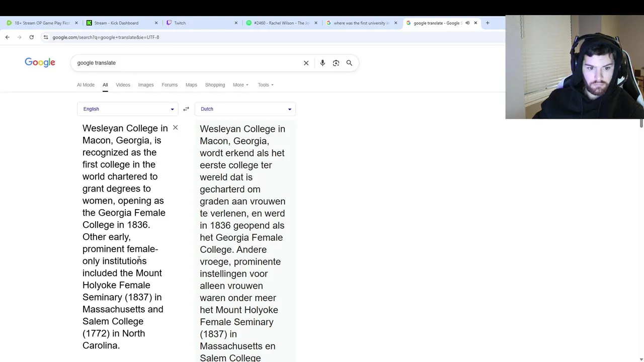The width and height of the screenshot is (644, 362).
Task: Open the English source language dropdown
Action: [x=128, y=109]
